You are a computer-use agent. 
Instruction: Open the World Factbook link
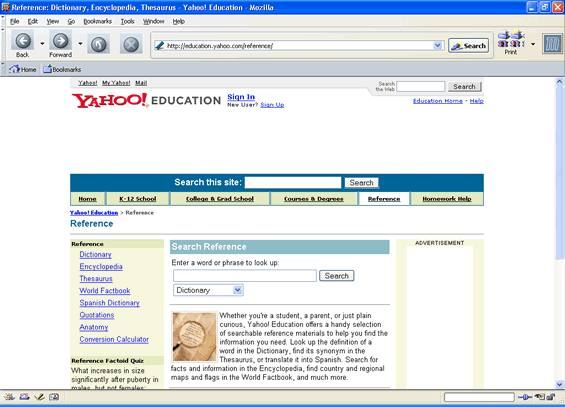(x=105, y=291)
